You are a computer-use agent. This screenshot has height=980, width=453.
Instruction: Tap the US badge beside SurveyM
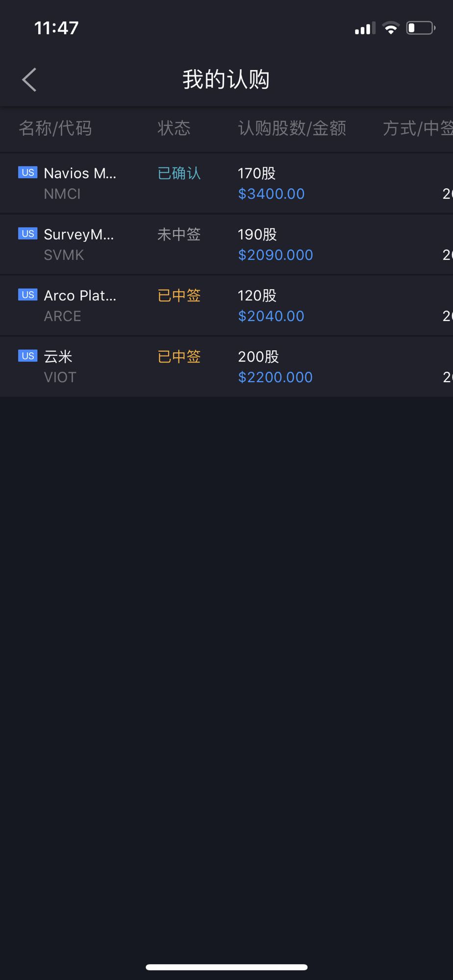point(28,234)
